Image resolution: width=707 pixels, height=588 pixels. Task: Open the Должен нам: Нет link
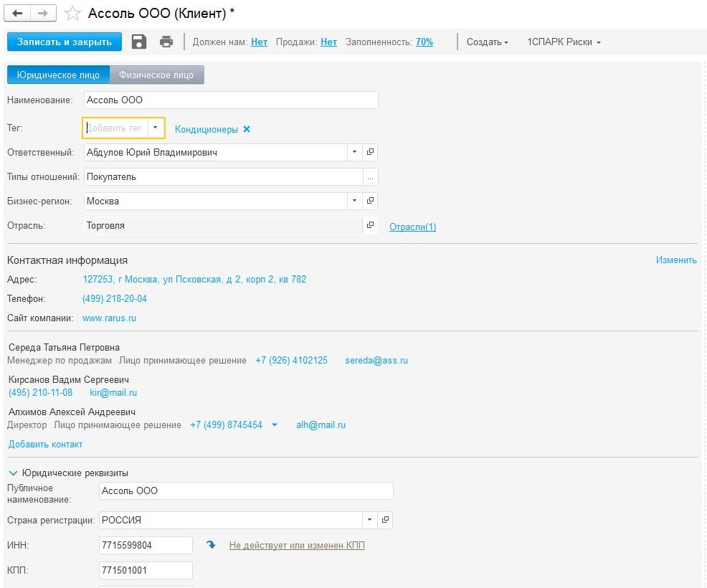(259, 42)
